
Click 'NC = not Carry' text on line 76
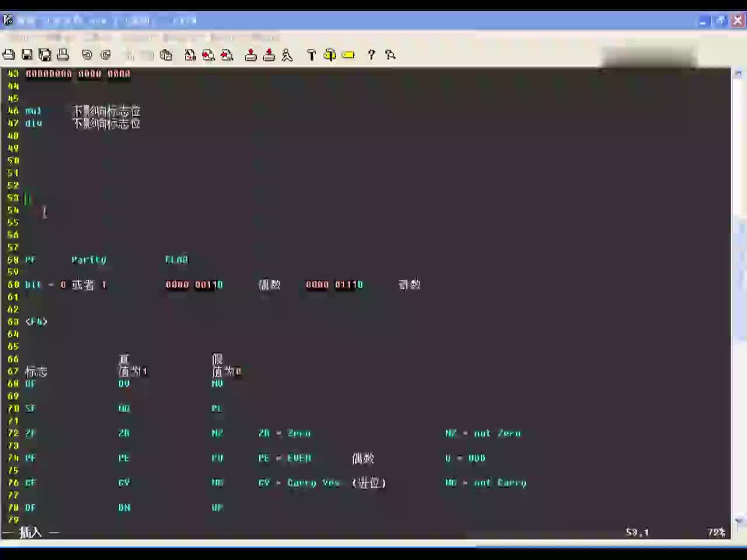(x=486, y=483)
